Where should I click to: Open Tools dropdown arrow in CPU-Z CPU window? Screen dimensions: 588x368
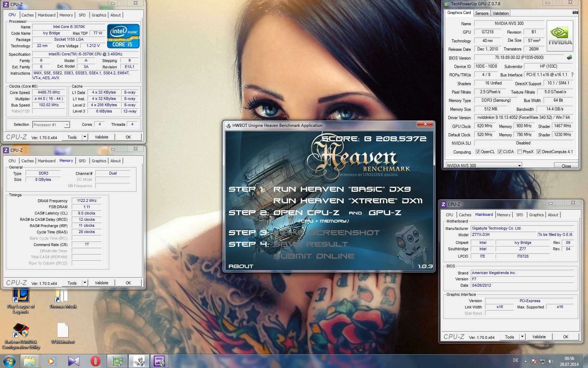(x=85, y=137)
